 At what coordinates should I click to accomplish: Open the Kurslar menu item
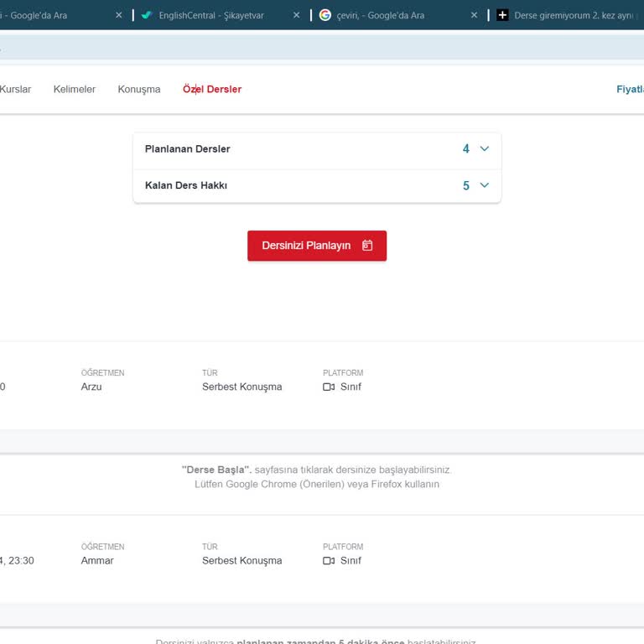[15, 89]
